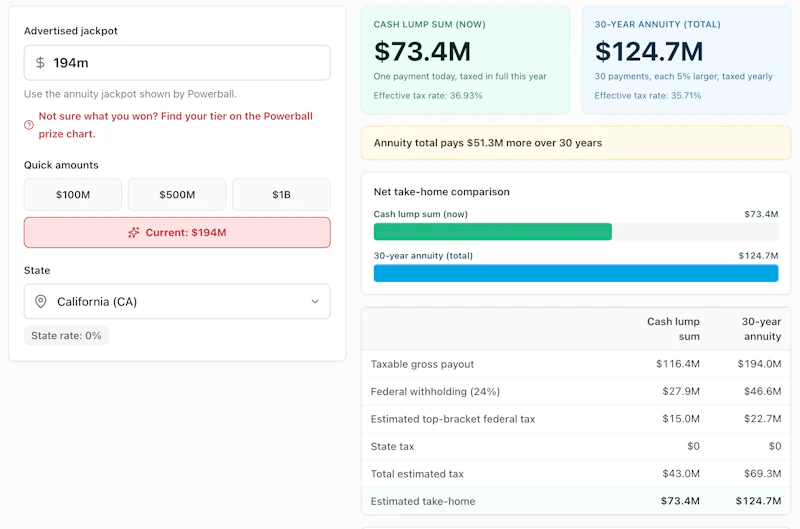
Task: Click the 'Cash lump sum' column header
Action: click(673, 329)
